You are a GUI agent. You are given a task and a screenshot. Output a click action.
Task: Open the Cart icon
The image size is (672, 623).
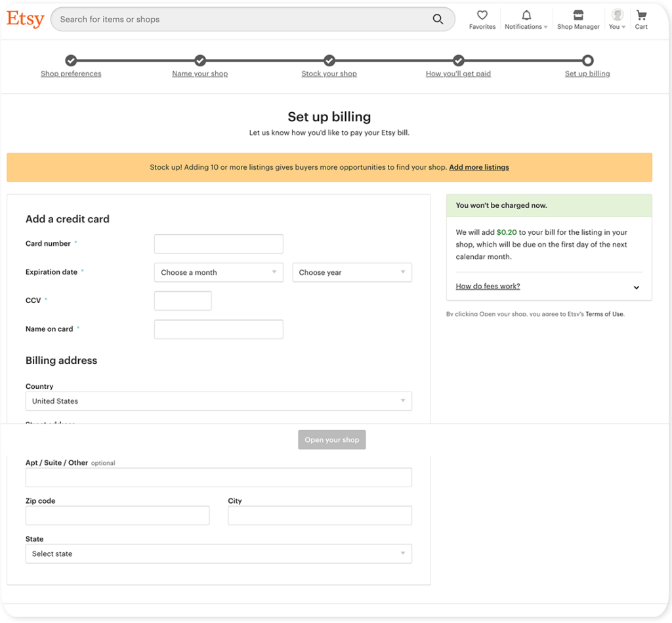coord(641,15)
